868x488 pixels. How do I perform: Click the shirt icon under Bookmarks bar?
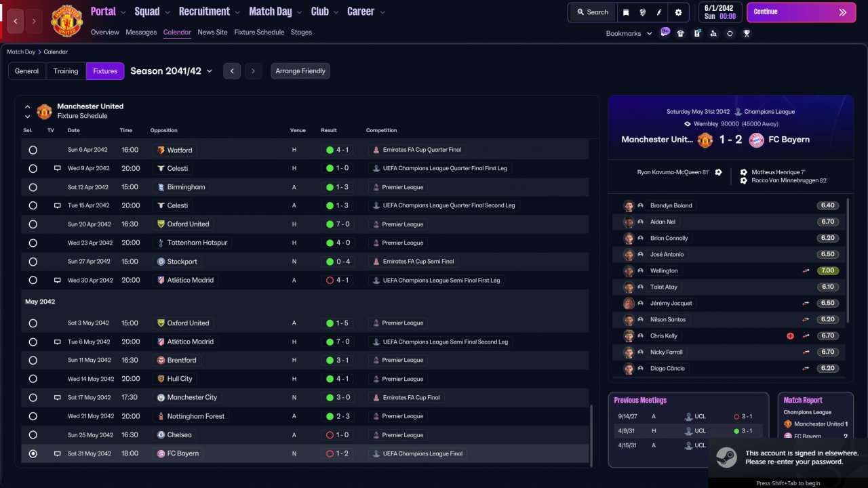681,33
